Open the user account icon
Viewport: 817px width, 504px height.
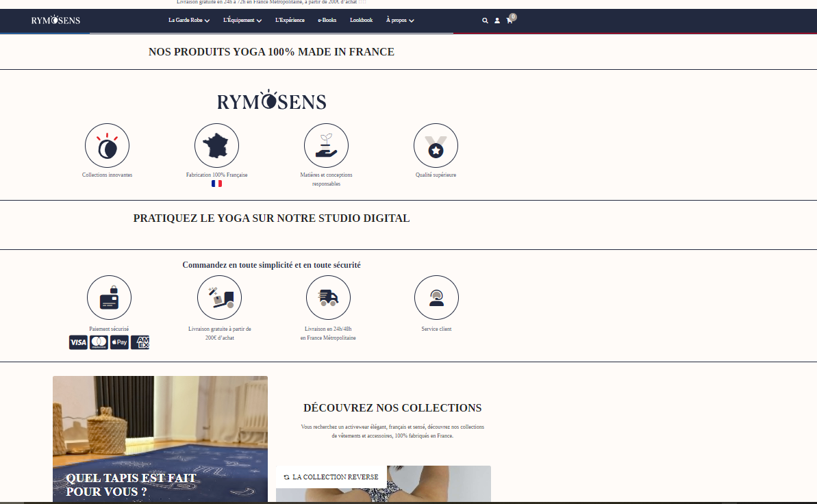click(497, 21)
